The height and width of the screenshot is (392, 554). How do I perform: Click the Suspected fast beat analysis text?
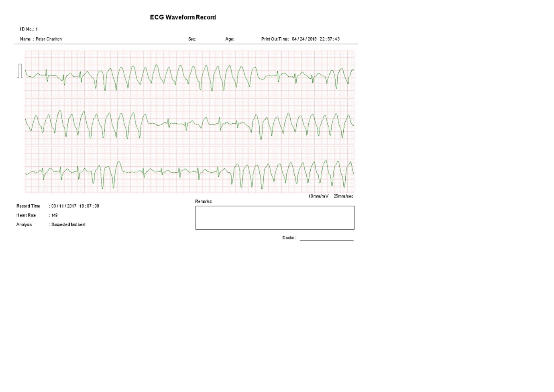[68, 225]
